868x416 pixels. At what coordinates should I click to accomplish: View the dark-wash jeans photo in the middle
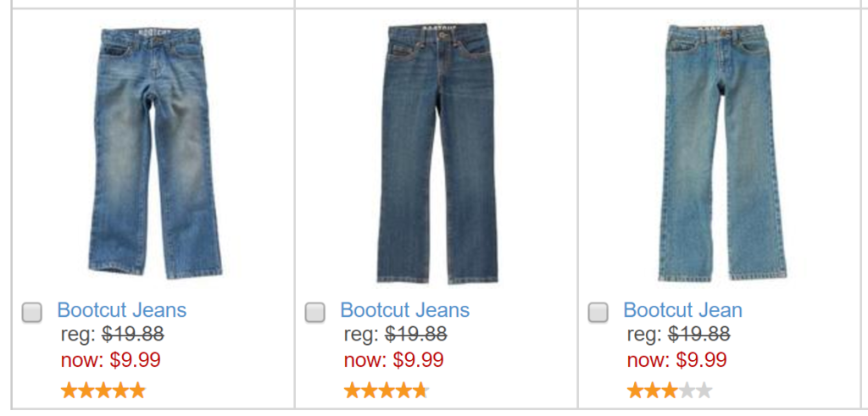point(437,153)
